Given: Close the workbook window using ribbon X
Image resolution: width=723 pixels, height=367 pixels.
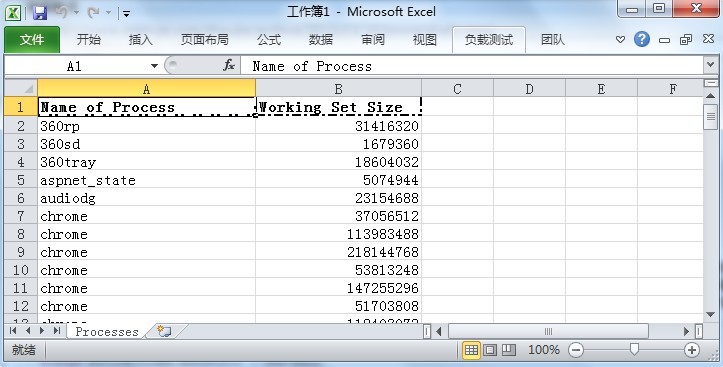Looking at the screenshot, I should 708,39.
